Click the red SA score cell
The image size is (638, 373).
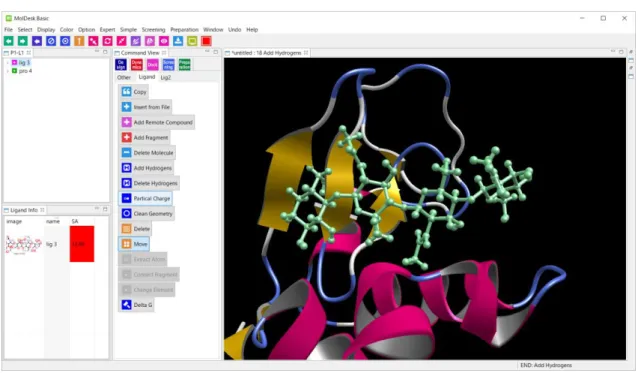pos(82,244)
